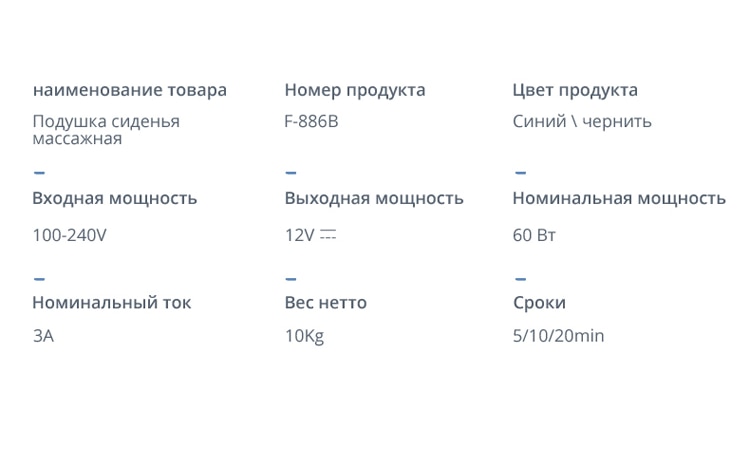Click the "Цвет продукта" heading
This screenshot has height=466, width=750.
[575, 90]
